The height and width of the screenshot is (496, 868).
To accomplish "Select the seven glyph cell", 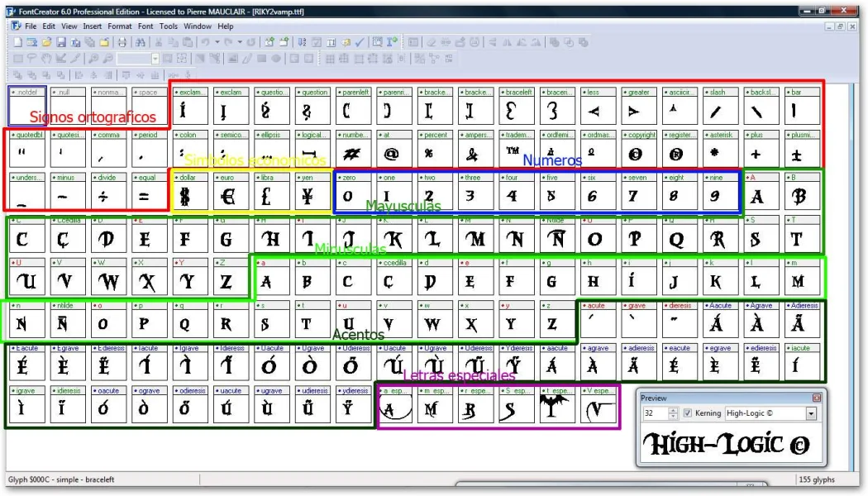I will tap(639, 191).
